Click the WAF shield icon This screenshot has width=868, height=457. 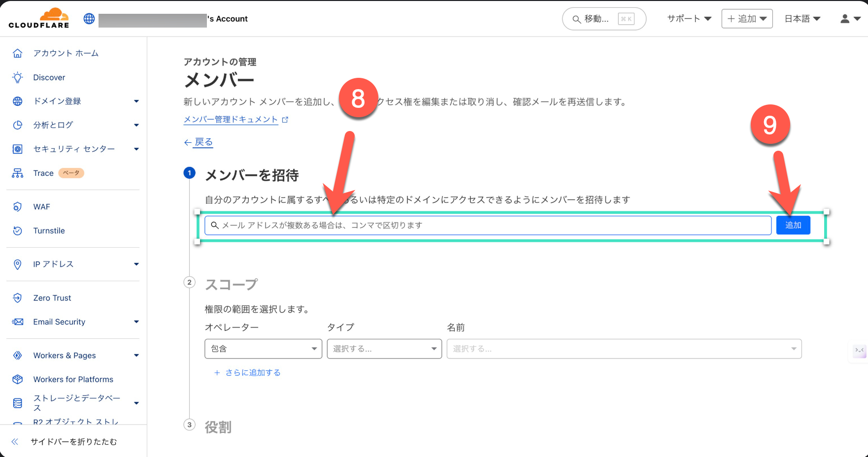18,207
